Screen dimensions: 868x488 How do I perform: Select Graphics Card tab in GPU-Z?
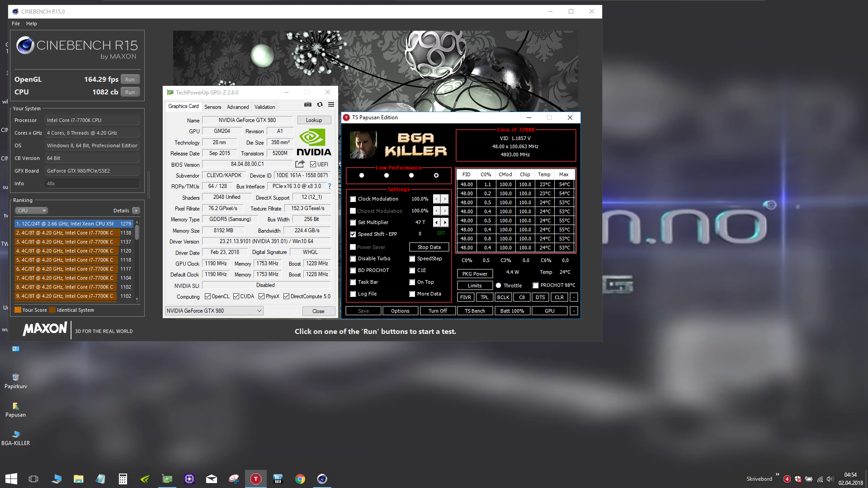183,106
